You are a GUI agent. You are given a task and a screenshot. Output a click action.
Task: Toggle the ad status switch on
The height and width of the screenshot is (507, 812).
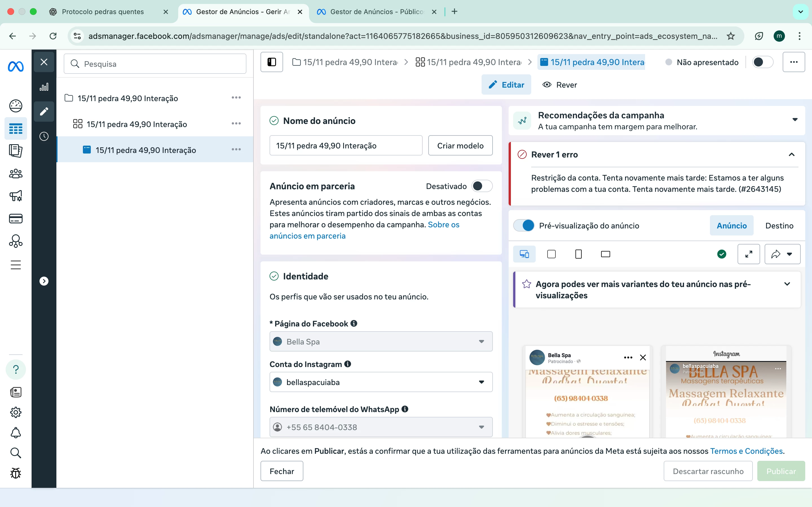762,62
